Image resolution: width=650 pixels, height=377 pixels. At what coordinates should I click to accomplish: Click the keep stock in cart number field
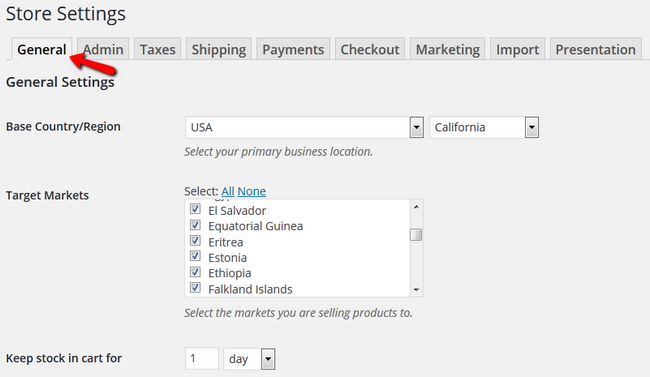pos(202,359)
